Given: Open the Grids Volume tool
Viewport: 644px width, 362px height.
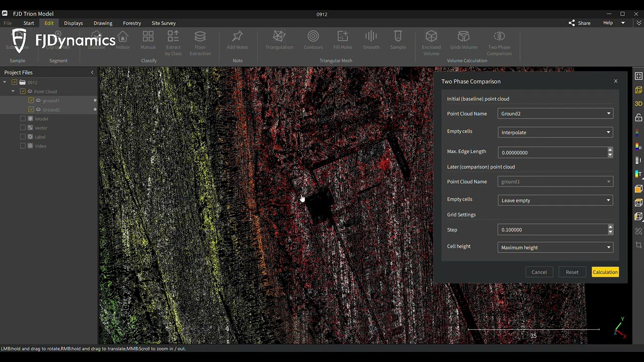Looking at the screenshot, I should [463, 40].
